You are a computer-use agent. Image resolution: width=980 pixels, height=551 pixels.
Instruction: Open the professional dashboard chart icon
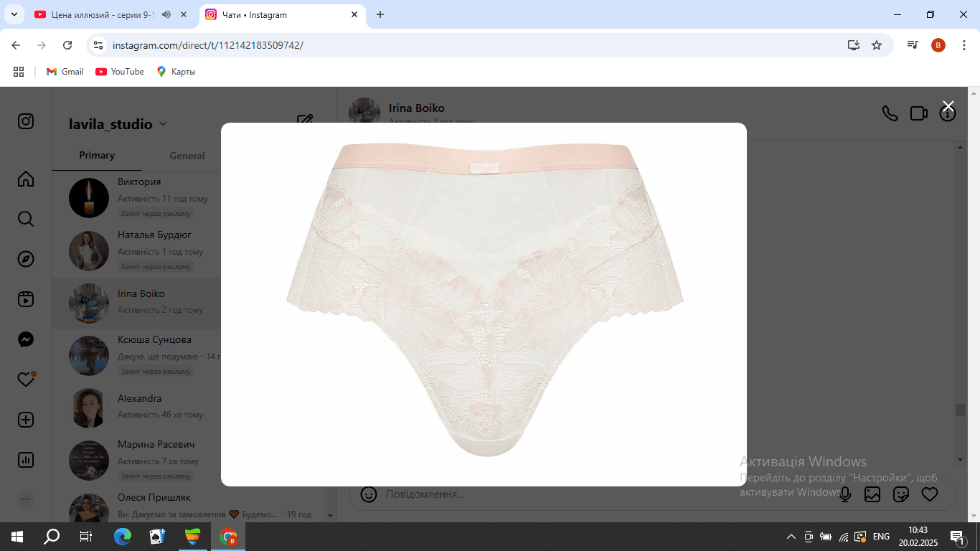26,460
